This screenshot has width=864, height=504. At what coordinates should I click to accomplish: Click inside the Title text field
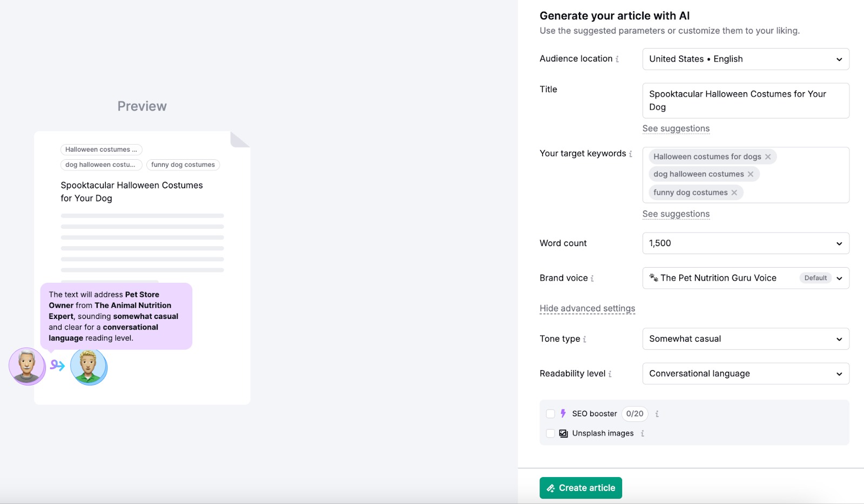coord(745,100)
